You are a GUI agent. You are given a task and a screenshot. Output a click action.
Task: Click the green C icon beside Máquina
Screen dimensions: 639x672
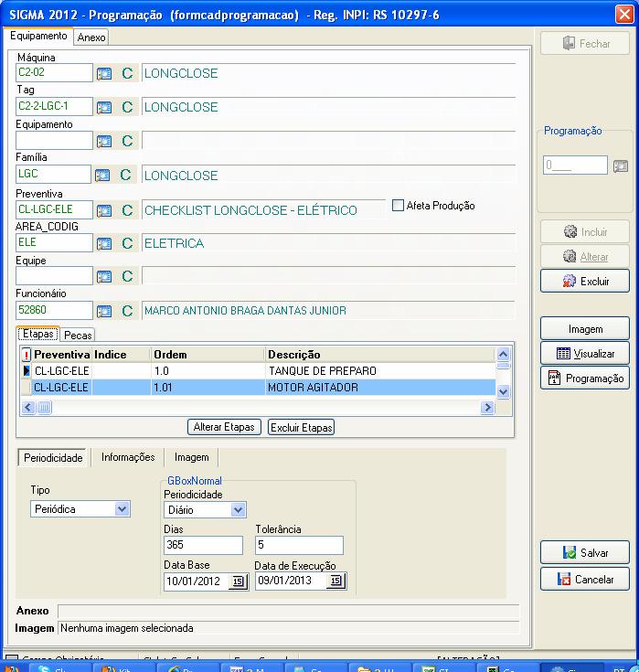click(x=127, y=73)
